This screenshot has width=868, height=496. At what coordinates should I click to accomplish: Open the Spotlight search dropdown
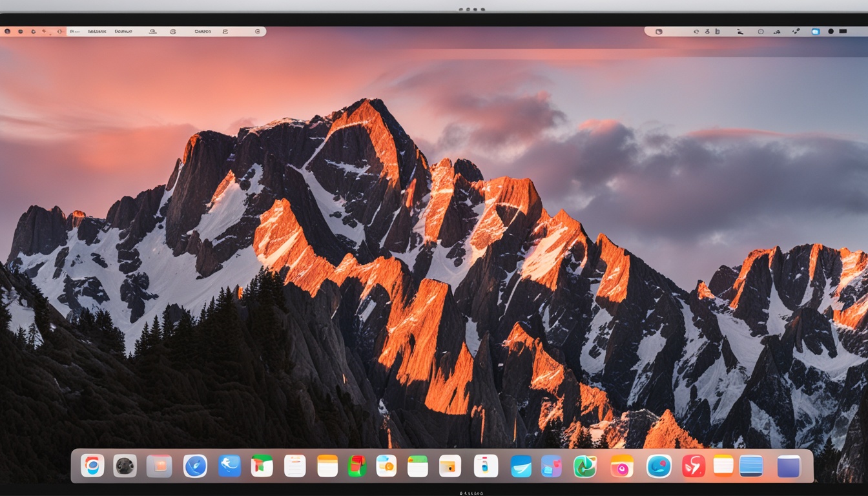pos(696,31)
